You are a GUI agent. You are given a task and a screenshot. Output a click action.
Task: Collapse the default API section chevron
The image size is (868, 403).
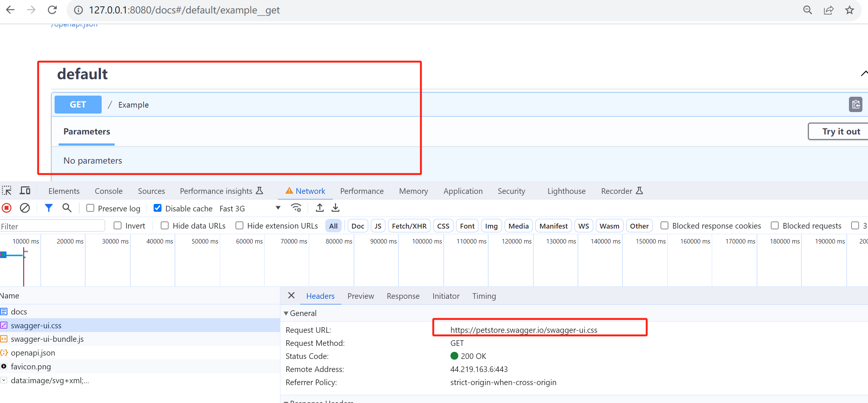pyautogui.click(x=864, y=74)
